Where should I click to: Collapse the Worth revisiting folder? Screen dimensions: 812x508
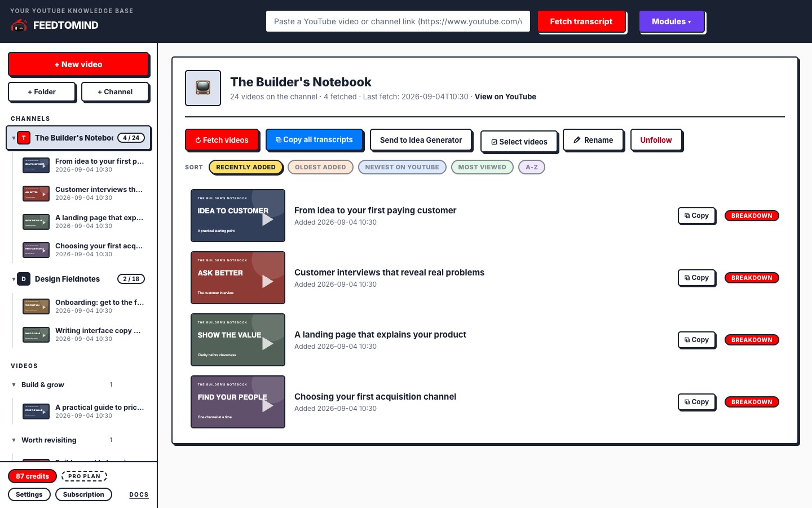[x=14, y=440]
